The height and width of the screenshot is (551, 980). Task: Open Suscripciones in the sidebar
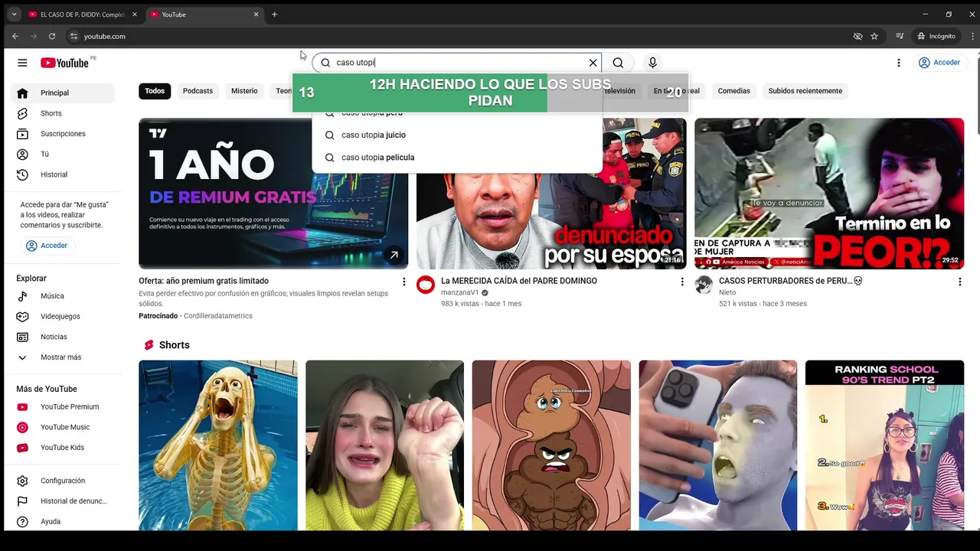pyautogui.click(x=64, y=134)
